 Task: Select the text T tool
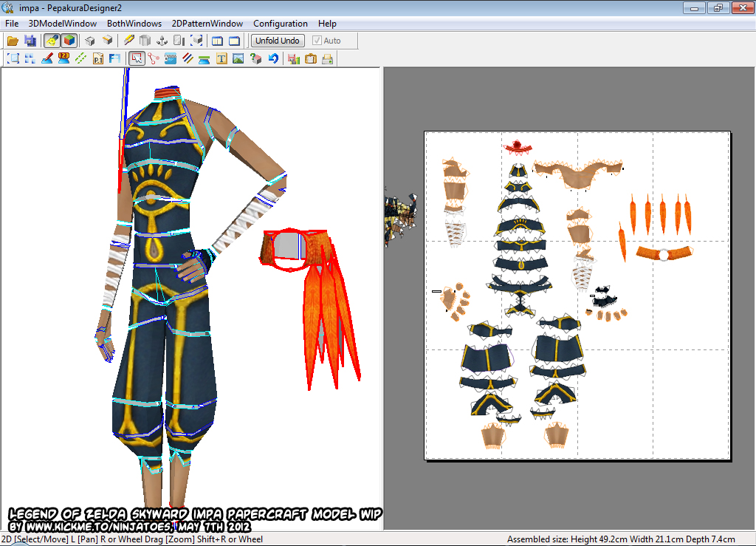(x=221, y=59)
